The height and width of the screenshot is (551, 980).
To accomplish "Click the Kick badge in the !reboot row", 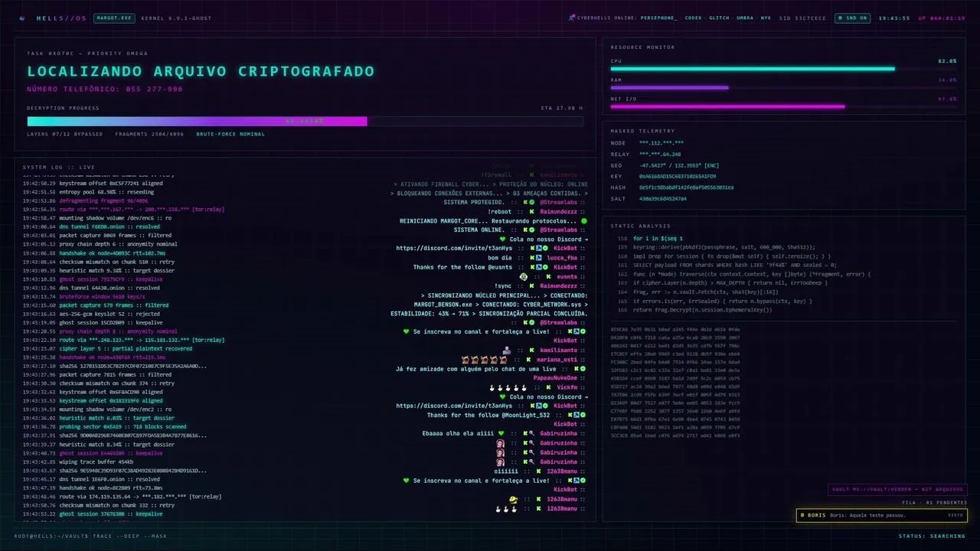I will click(531, 211).
